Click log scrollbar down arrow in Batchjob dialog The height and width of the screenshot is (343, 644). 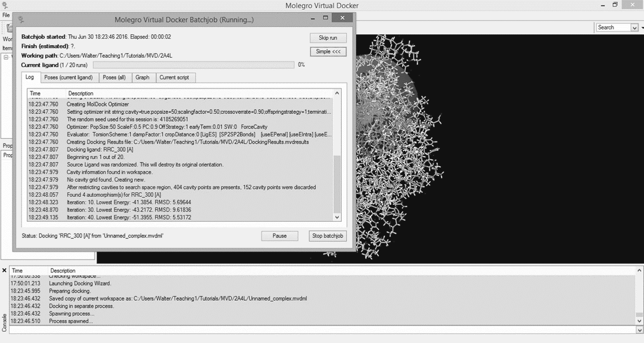pyautogui.click(x=337, y=217)
